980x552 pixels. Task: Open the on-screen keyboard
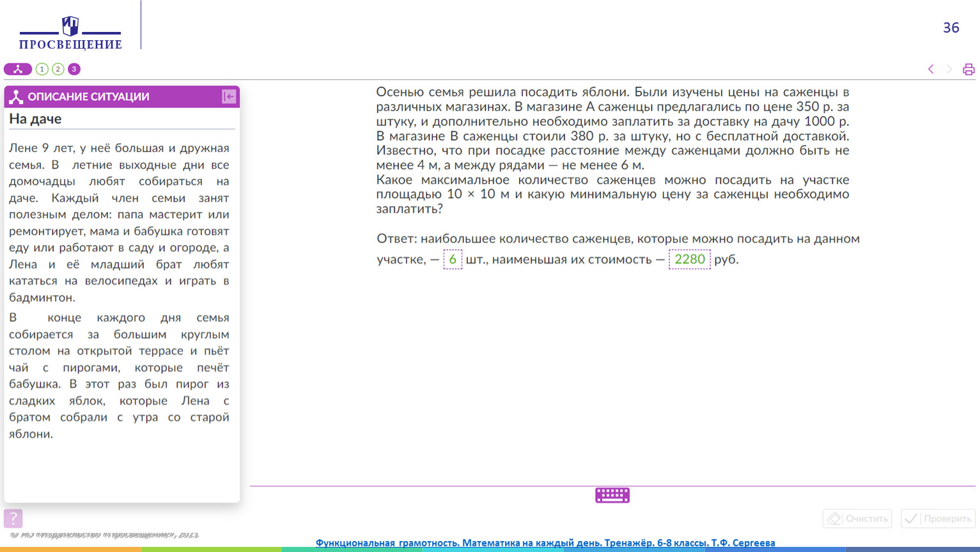(612, 495)
